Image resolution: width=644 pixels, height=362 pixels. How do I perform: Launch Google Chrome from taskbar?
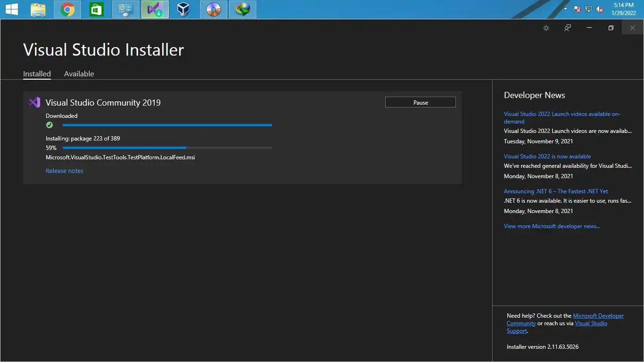[x=67, y=9]
